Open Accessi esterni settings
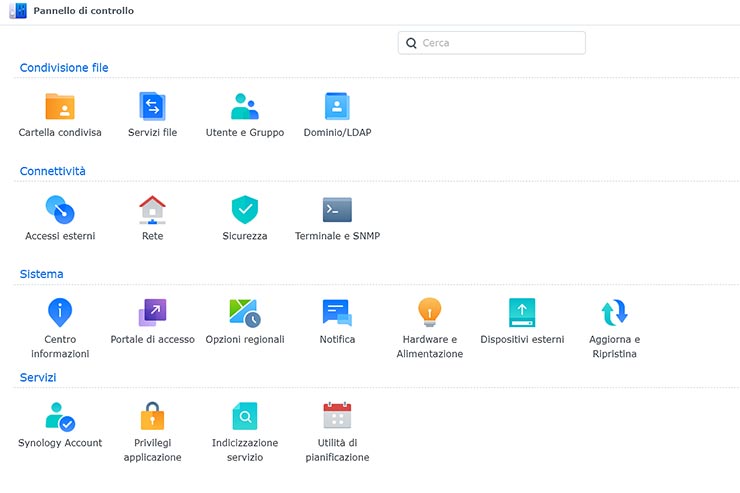This screenshot has height=493, width=740. click(x=60, y=210)
